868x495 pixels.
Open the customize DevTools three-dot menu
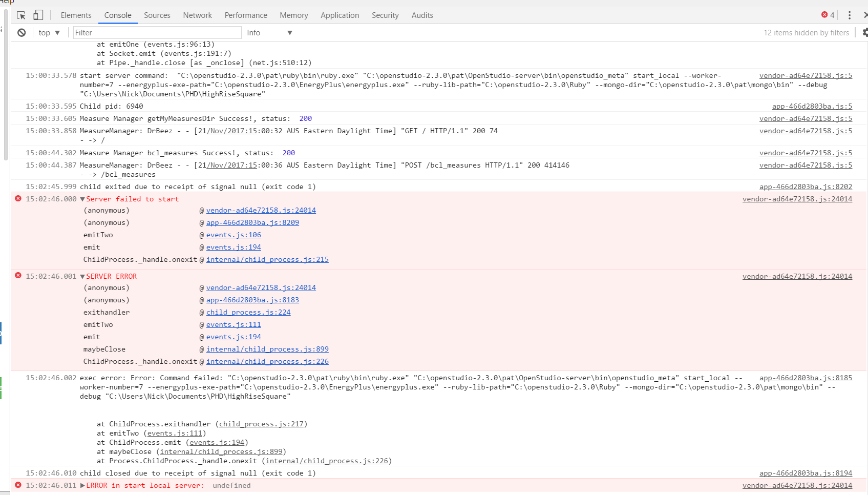pos(849,15)
